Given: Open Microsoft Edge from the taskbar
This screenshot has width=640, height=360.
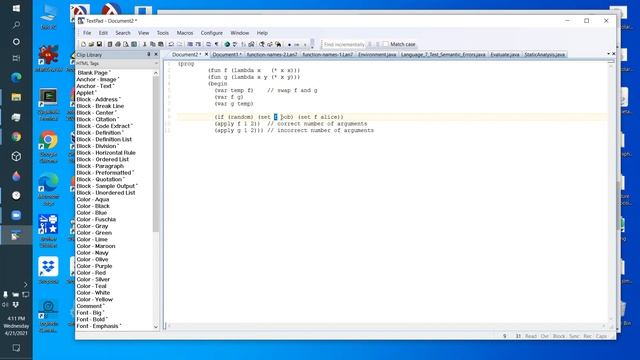Looking at the screenshot, I should pos(16,77).
